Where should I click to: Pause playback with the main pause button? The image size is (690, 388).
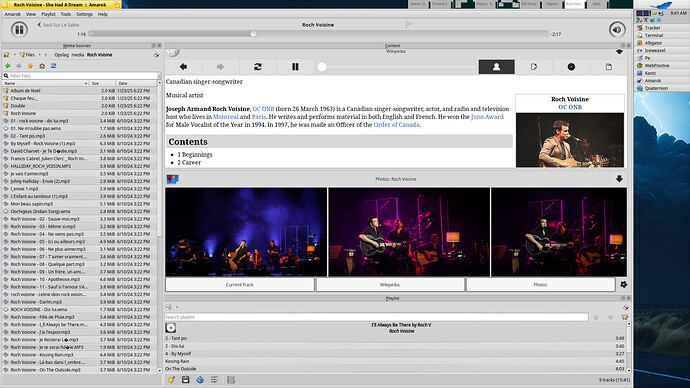pos(19,29)
